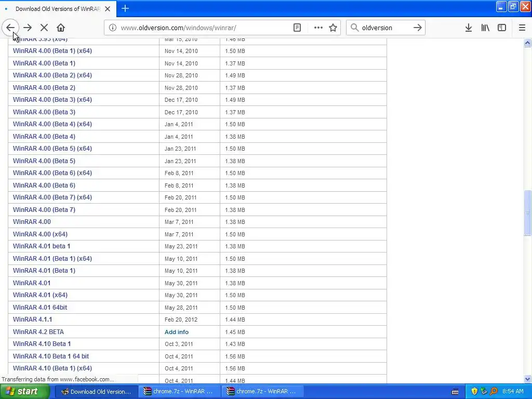Click the page scrollbar down arrow
The height and width of the screenshot is (399, 532).
click(527, 379)
